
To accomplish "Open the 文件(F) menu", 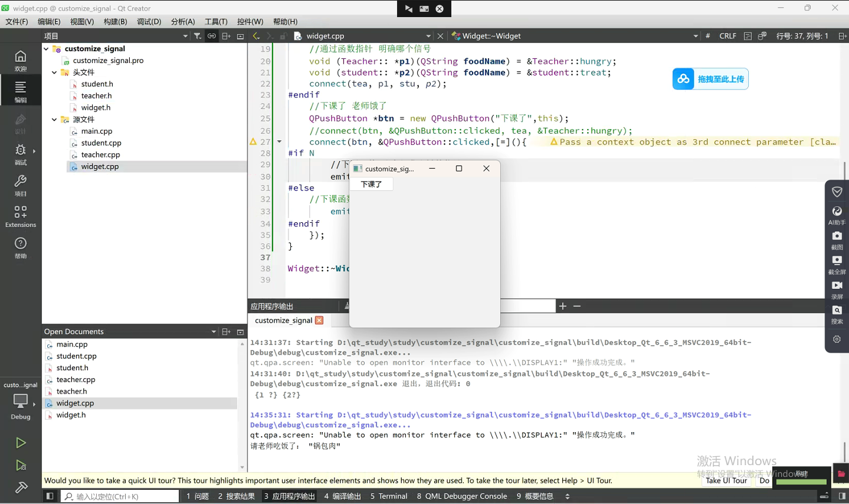I will (17, 22).
